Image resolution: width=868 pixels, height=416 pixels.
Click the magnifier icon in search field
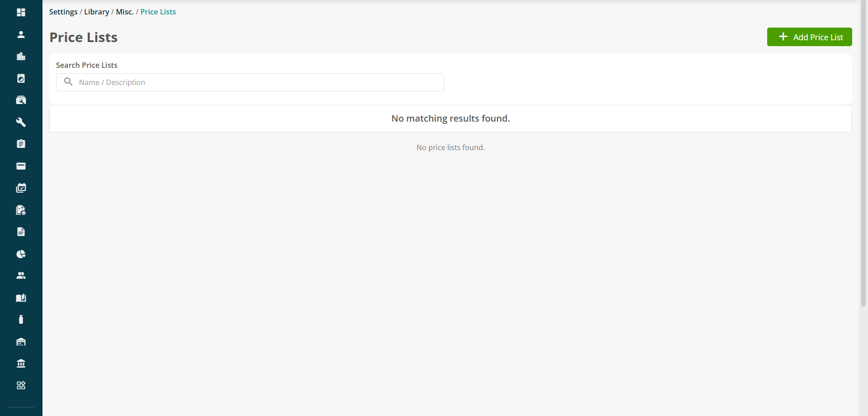coord(68,82)
